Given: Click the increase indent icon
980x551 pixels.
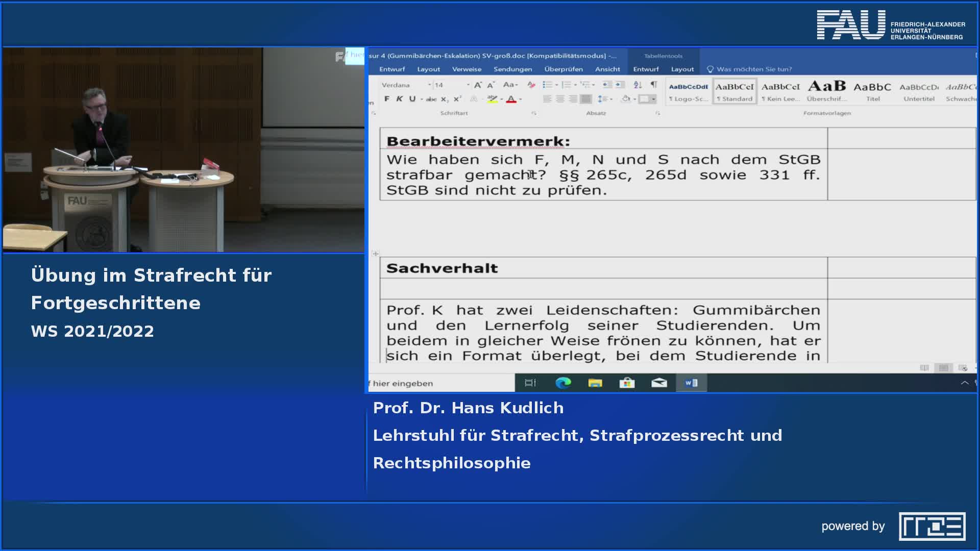Looking at the screenshot, I should point(620,85).
